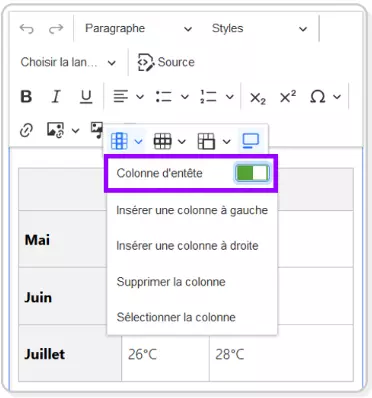
Task: Choose Sélectionner la colonne
Action: pos(192,317)
